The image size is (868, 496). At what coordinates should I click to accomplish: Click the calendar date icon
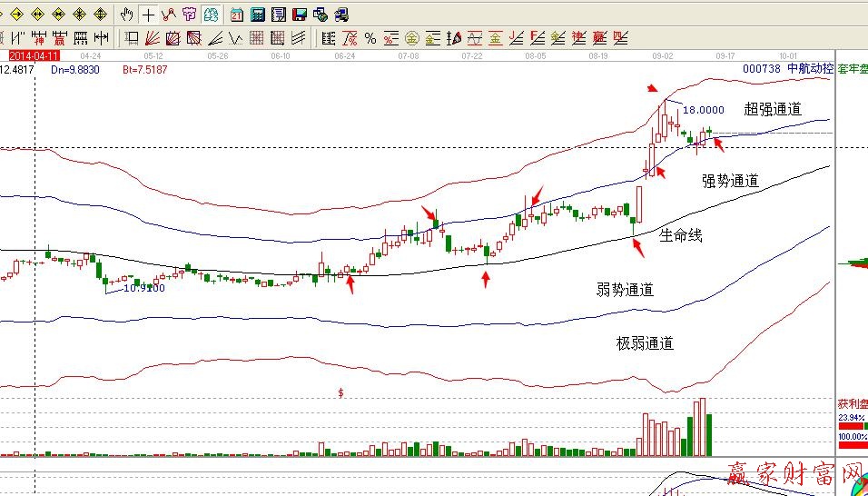point(237,15)
